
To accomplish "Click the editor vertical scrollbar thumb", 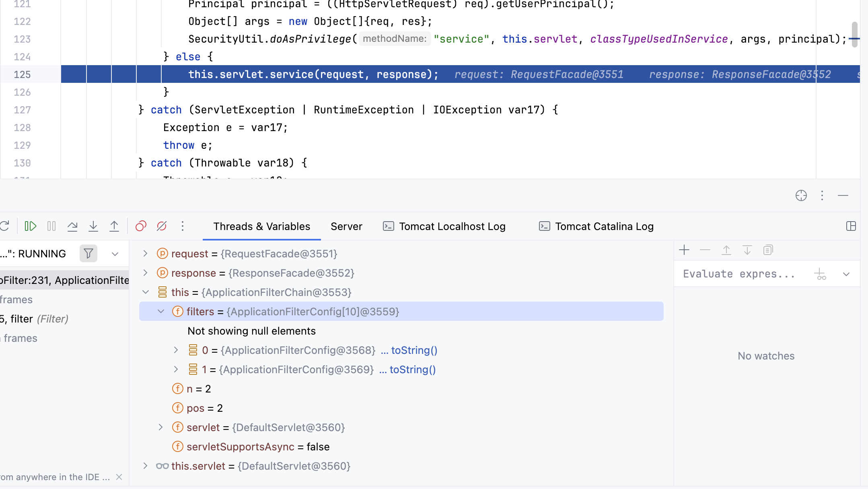I will point(854,34).
